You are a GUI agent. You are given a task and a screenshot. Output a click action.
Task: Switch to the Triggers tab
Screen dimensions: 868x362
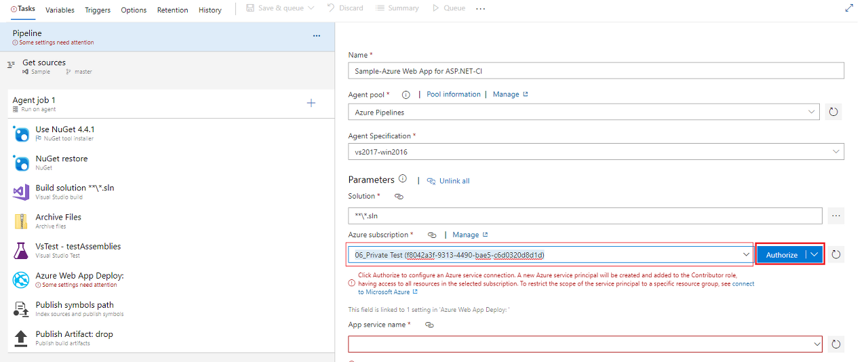98,9
